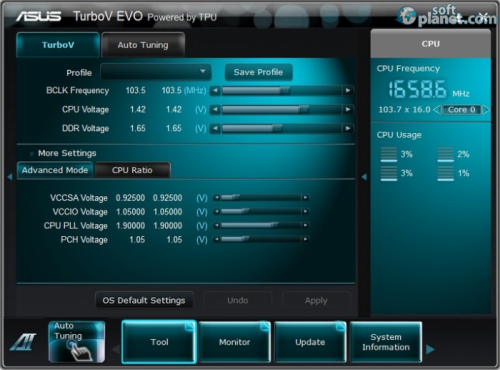The height and width of the screenshot is (370, 500).
Task: Open the Profile dropdown list
Action: [156, 72]
